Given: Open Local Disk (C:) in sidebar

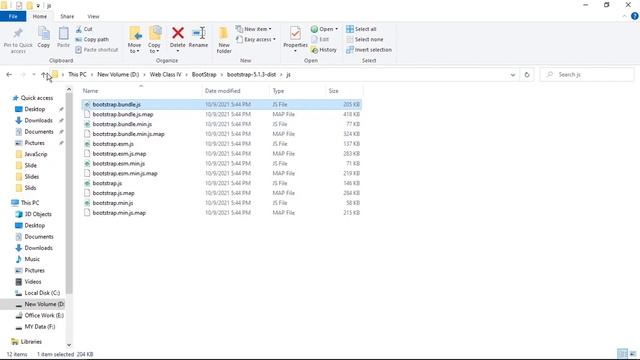Looking at the screenshot, I should click(x=38, y=293).
